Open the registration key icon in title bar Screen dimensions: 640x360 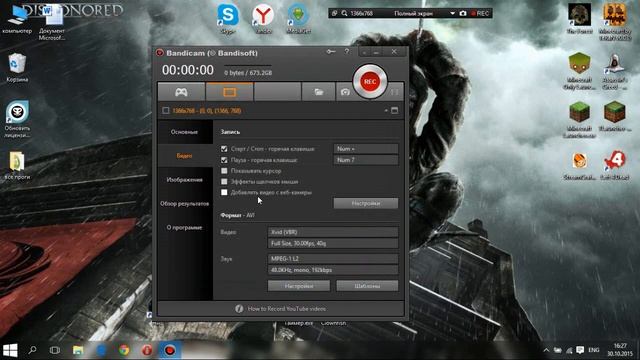331,52
